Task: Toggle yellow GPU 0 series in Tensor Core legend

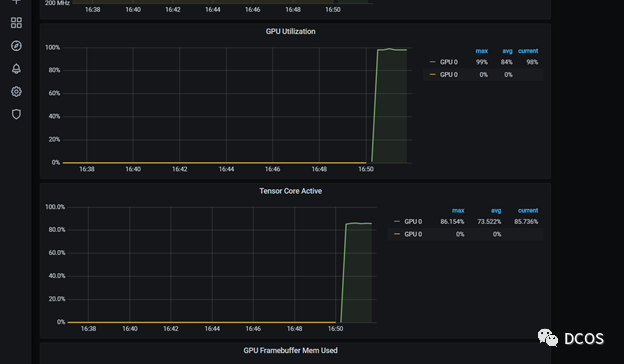Action: [413, 234]
